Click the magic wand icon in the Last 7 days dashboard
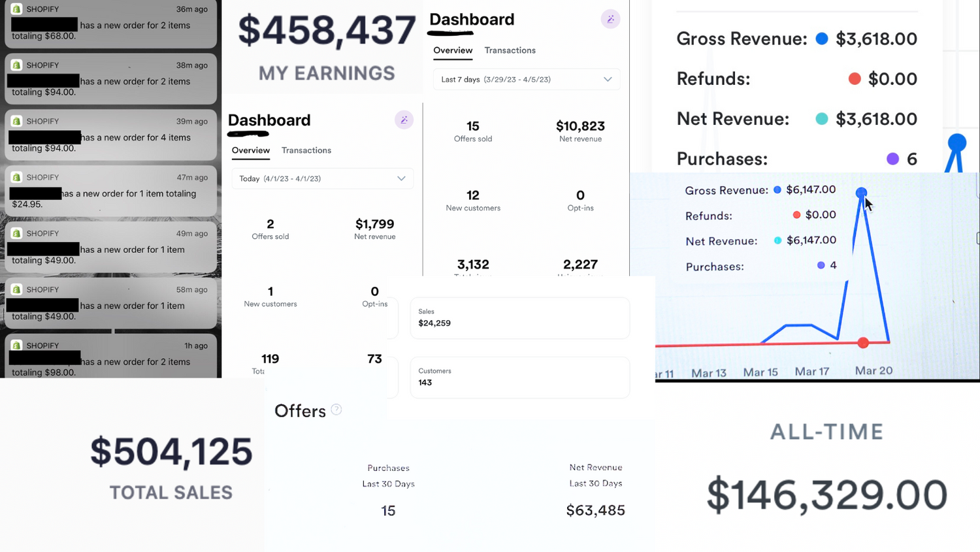Screen dimensions: 980x552 pyautogui.click(x=610, y=19)
